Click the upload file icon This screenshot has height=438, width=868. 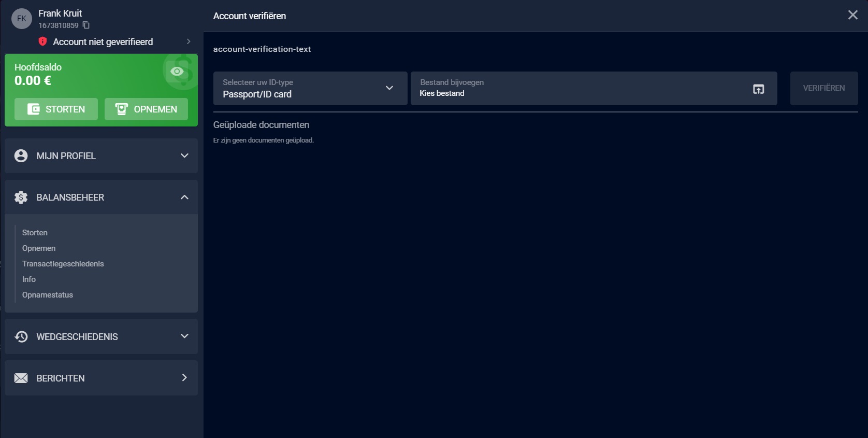point(758,89)
